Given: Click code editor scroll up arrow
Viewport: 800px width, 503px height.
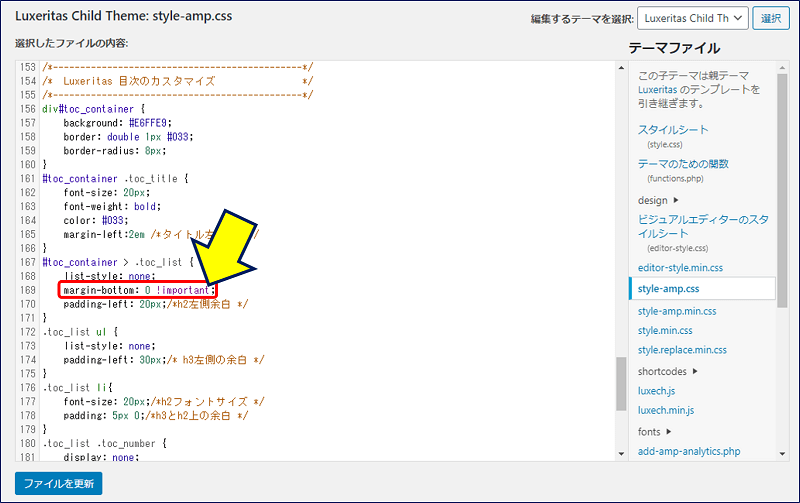Looking at the screenshot, I should coord(621,67).
